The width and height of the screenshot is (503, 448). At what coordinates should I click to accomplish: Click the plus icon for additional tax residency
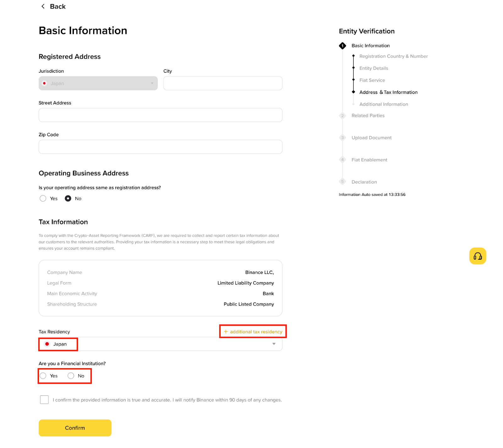(226, 332)
